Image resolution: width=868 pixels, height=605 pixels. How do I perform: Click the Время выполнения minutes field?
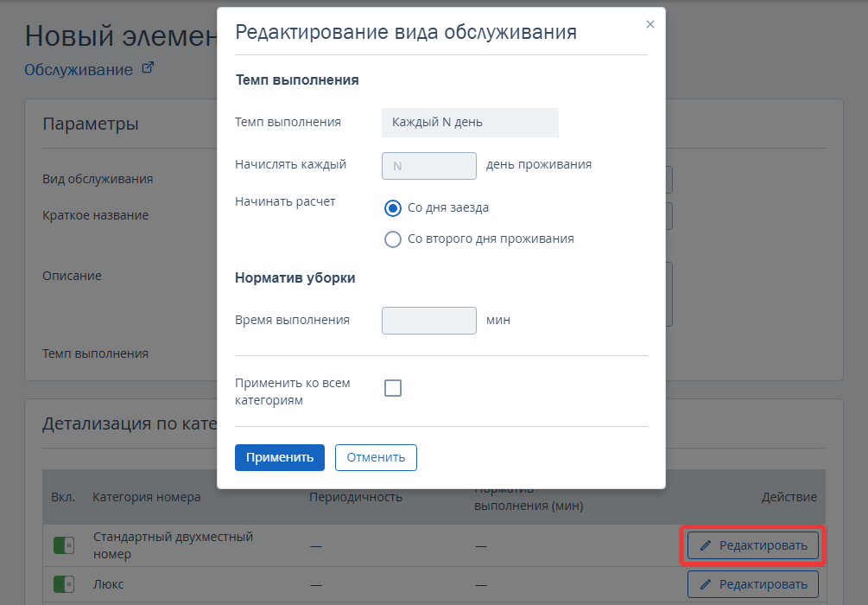429,321
